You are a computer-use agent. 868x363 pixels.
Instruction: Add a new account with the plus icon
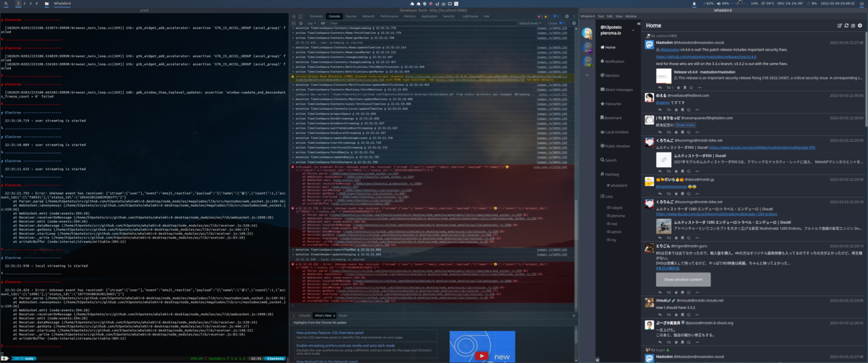click(587, 75)
